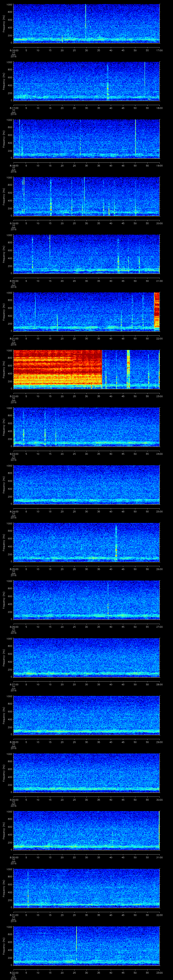The image size is (173, 980).
Task: Select the spectrogram panel starting at 8:20:00
Action: coord(87,254)
